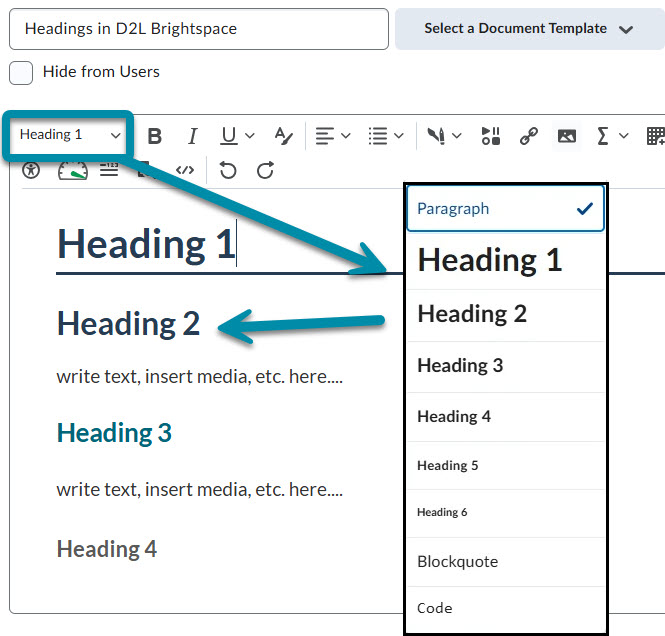Click the insert table icon
Image resolution: width=665 pixels, height=636 pixels.
pyautogui.click(x=655, y=136)
